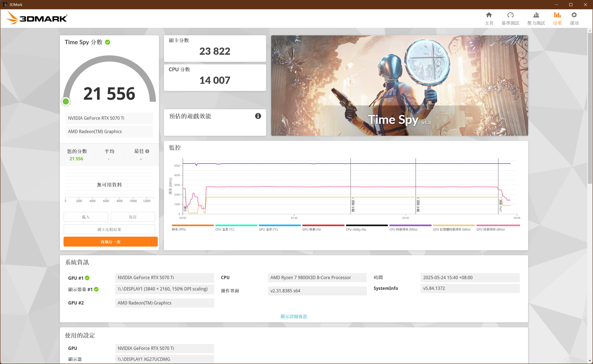Toggle the GPU 負載 (%) red legend
This screenshot has height=364, width=593.
323,227
